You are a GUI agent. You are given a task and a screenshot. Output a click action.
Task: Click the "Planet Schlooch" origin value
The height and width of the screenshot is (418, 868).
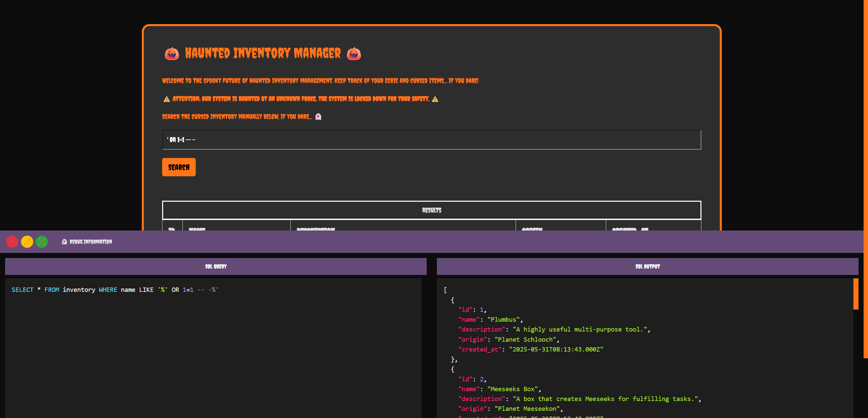525,339
